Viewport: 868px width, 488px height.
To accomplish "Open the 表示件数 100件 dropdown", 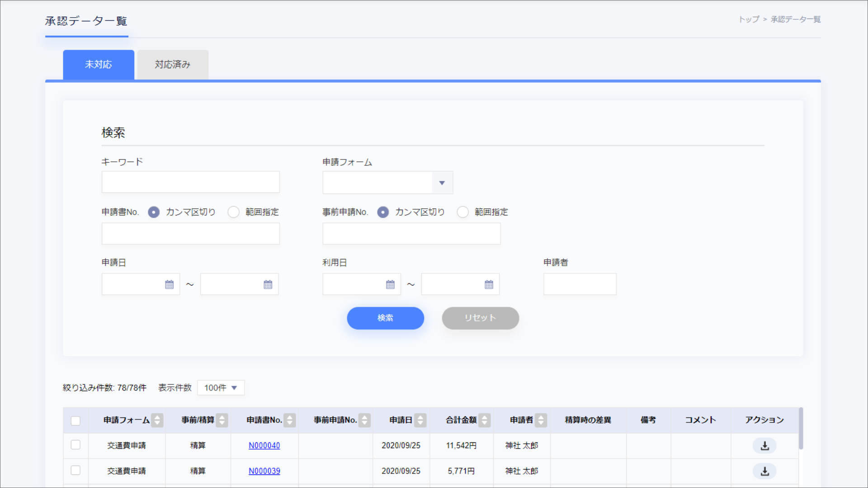I will coord(221,388).
